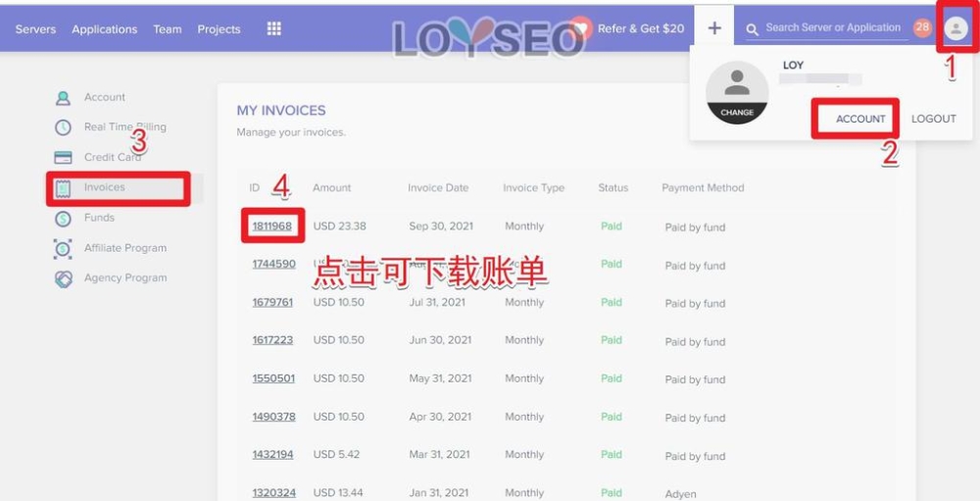This screenshot has height=501, width=980.
Task: Click the search magnifier icon
Action: click(x=753, y=29)
